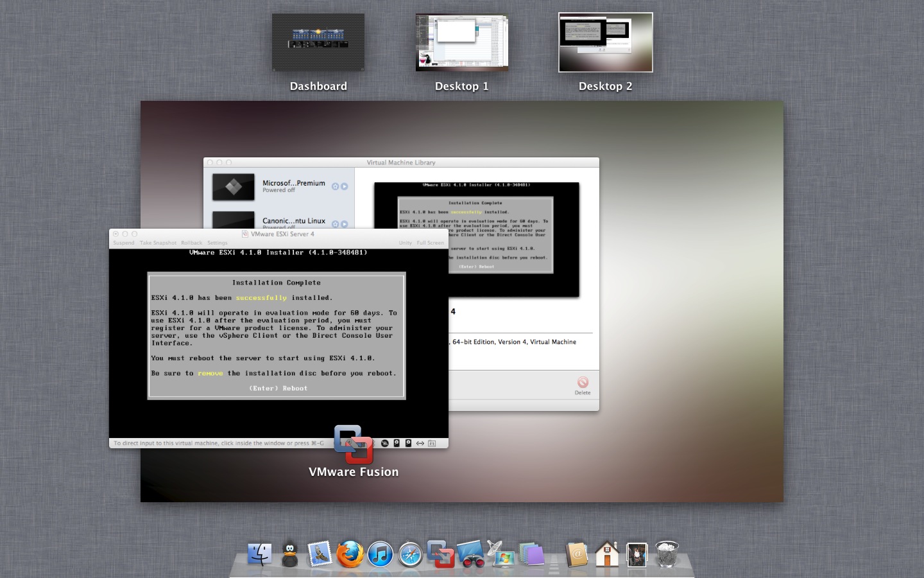Switch to the Dashboard space thumbnail

(x=318, y=42)
